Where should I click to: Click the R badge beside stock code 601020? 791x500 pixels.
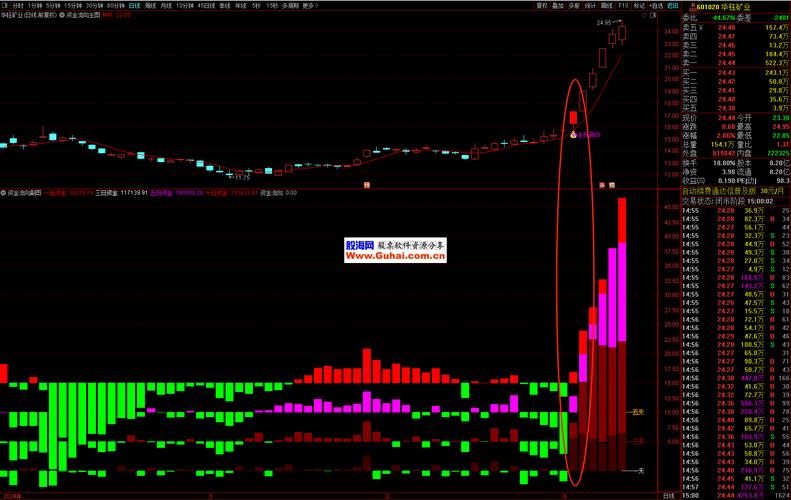[694, 7]
